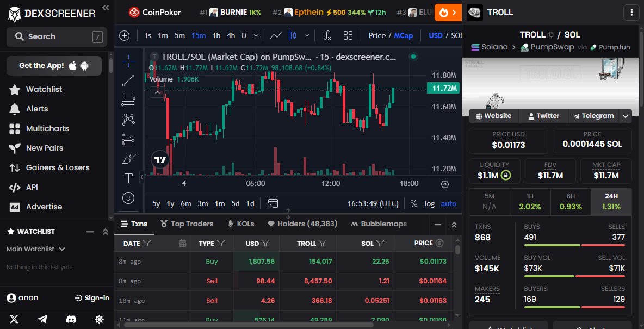
Task: Select the brush drawing tool
Action: [x=128, y=159]
